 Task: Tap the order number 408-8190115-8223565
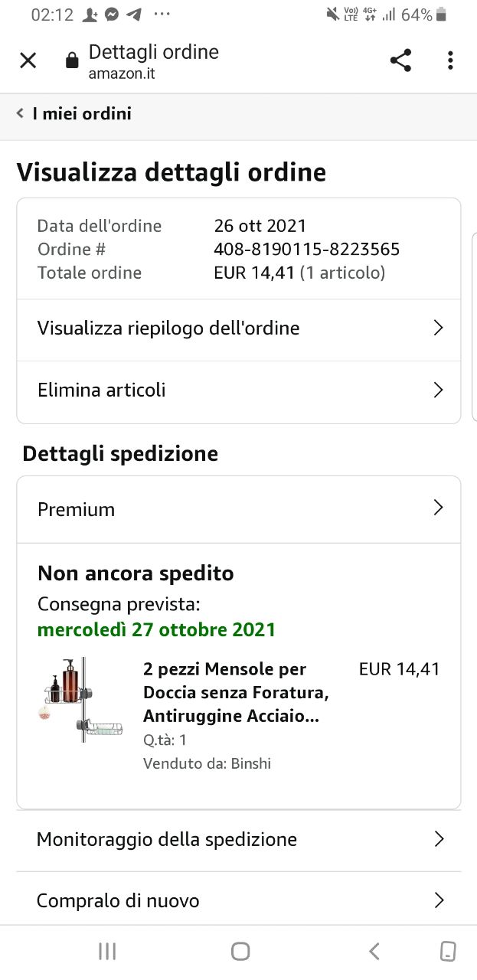tap(306, 250)
